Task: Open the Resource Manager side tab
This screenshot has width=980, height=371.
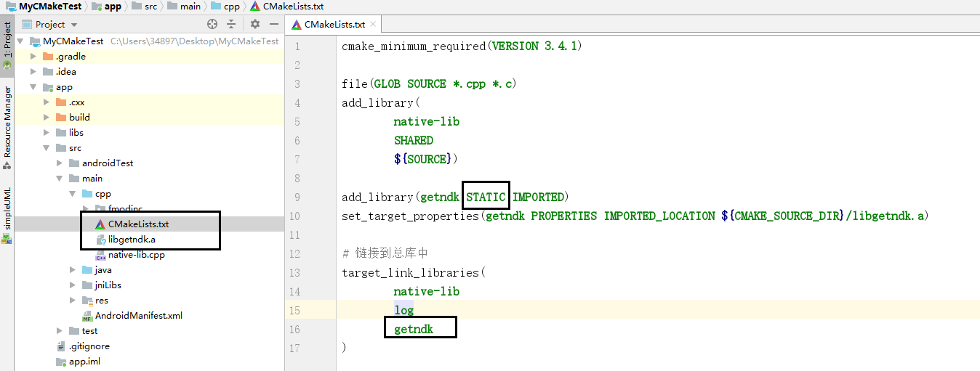Action: click(7, 126)
